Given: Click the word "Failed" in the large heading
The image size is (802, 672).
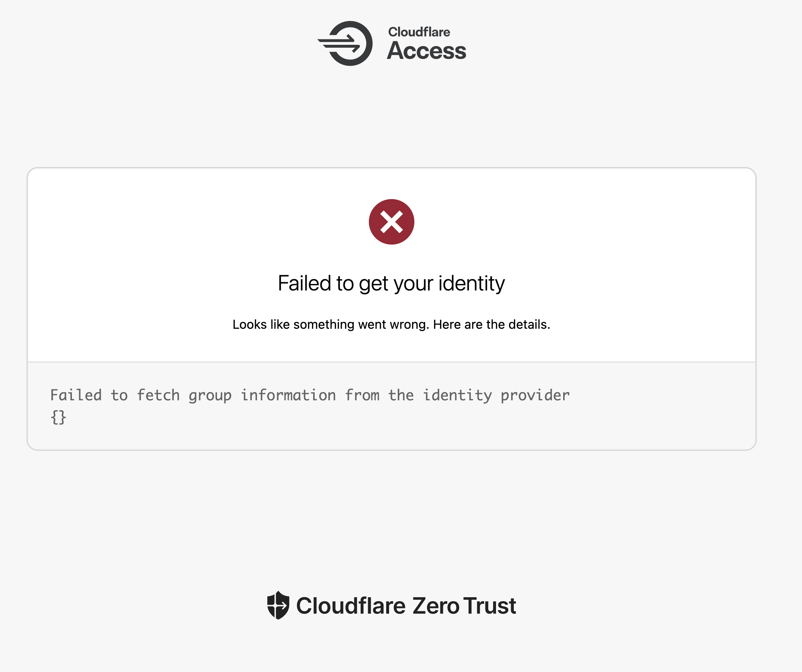Looking at the screenshot, I should pyautogui.click(x=304, y=284).
